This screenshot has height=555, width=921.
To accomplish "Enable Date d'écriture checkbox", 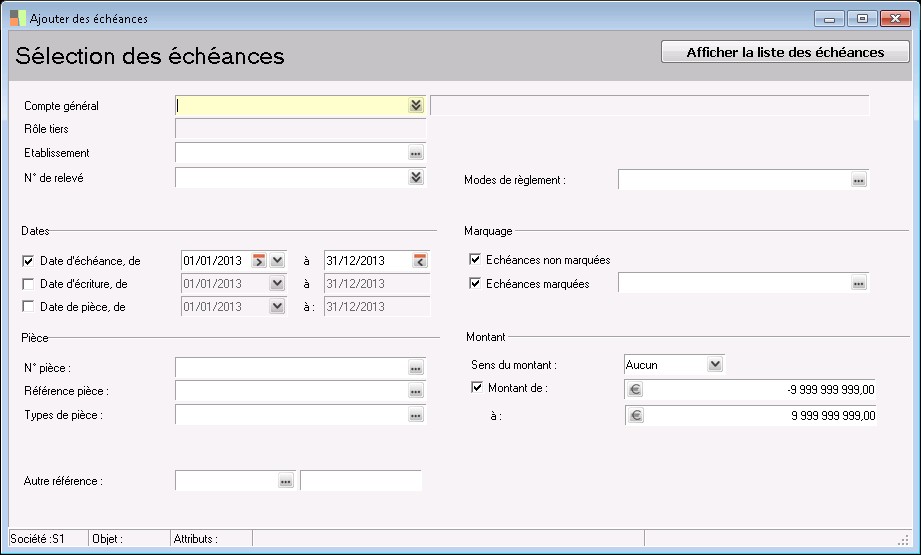I will coord(28,284).
